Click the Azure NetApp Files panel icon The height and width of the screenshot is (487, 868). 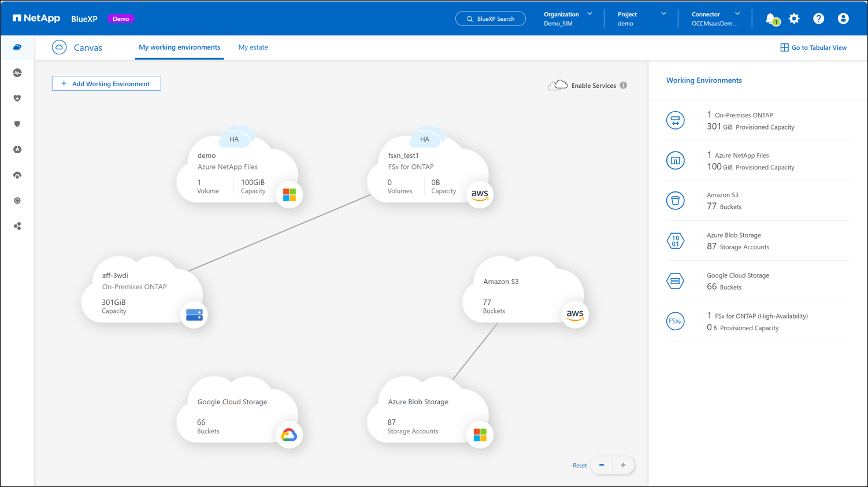675,161
